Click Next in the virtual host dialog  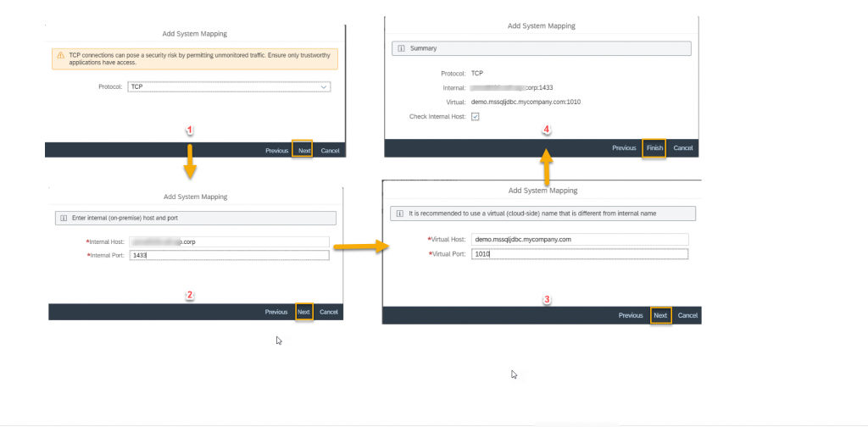660,315
